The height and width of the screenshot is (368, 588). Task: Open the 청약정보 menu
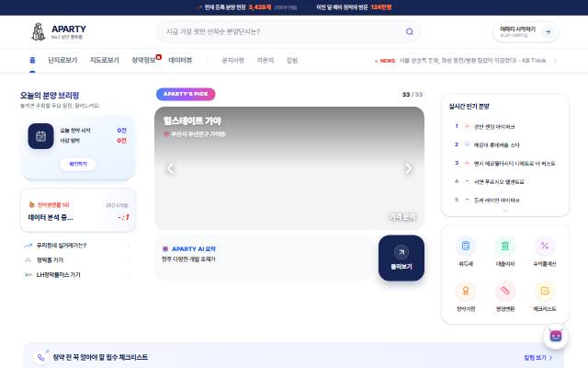pyautogui.click(x=143, y=60)
